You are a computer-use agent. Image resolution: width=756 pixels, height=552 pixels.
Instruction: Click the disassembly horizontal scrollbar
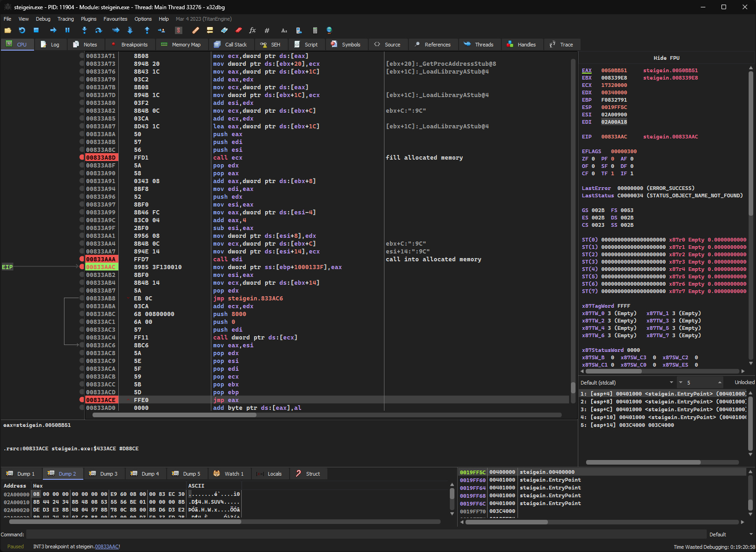tap(175, 415)
